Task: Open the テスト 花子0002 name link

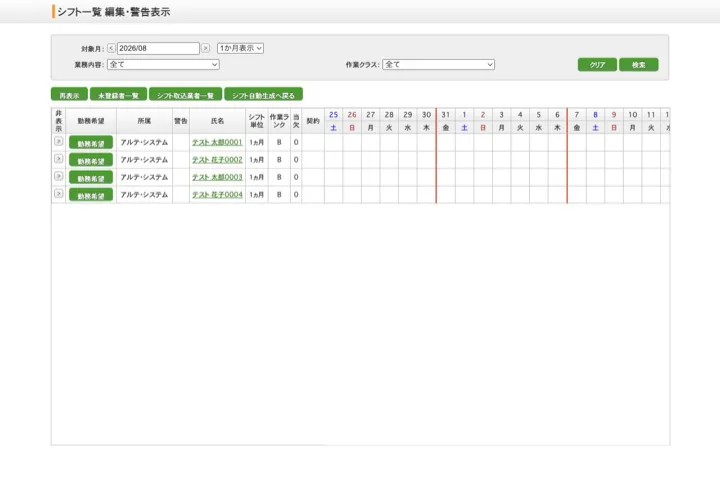Action: tap(217, 160)
